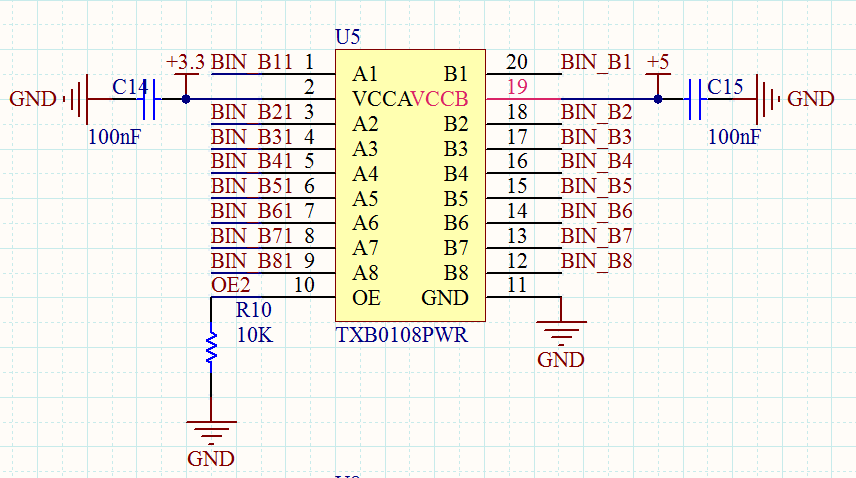Select capacitor C15 symbol

point(694,99)
